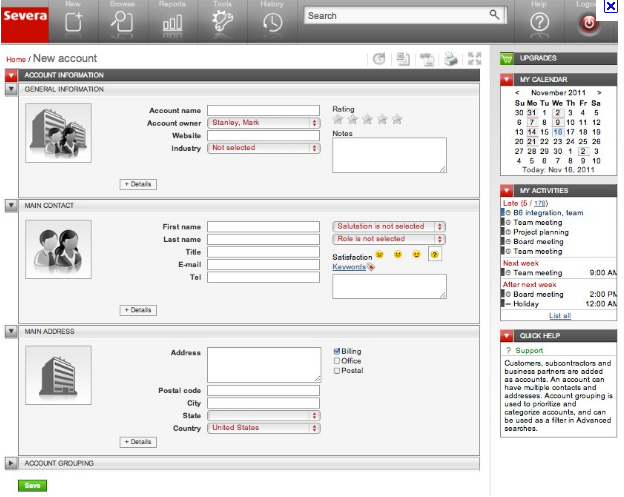Click the export document icon
624x497 pixels.
coord(427,59)
